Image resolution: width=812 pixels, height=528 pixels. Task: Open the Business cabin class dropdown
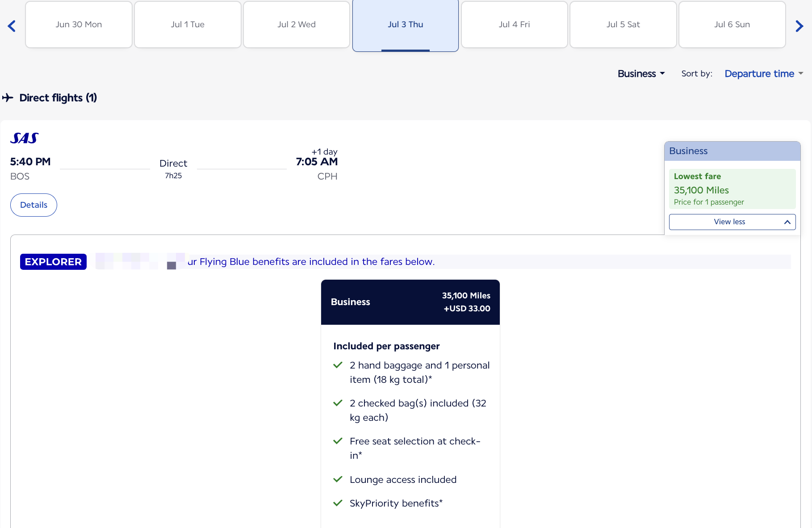641,74
